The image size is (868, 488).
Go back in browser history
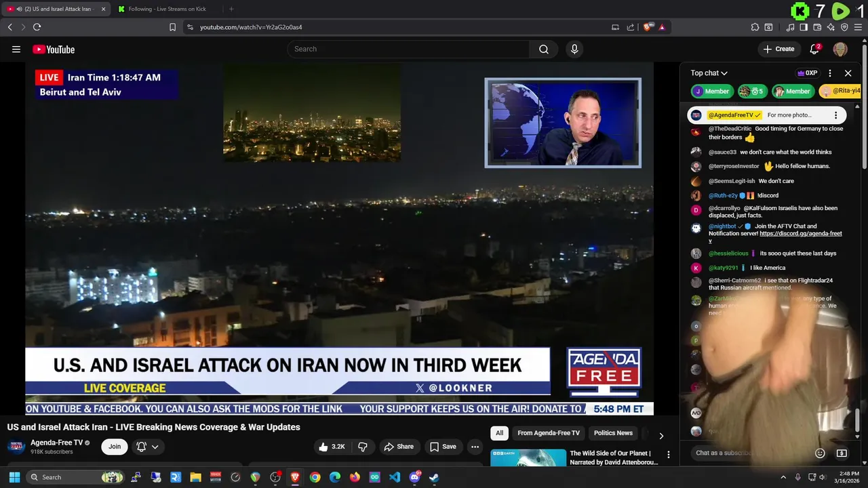(9, 27)
